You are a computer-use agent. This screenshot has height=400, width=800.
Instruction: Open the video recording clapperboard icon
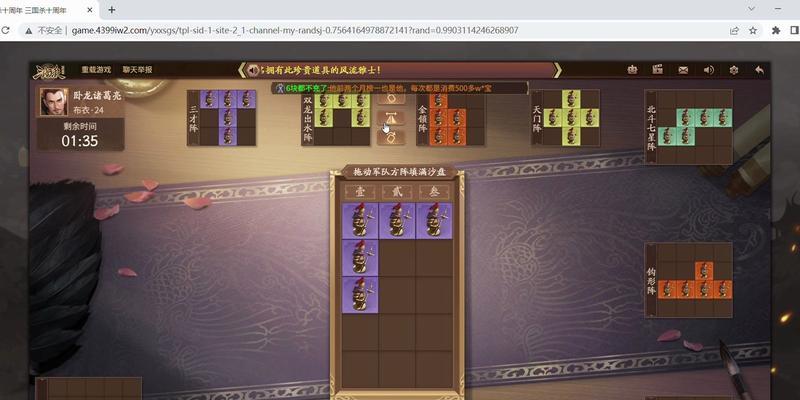coord(658,70)
